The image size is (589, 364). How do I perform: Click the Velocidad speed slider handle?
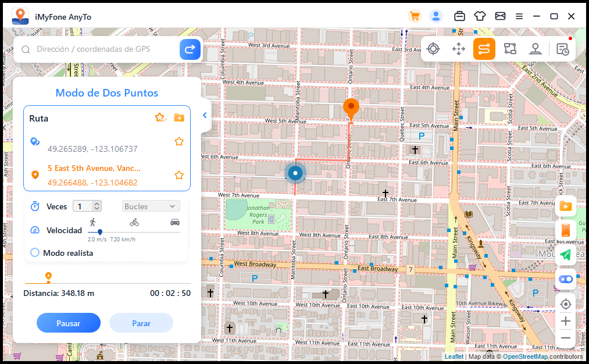(100, 232)
